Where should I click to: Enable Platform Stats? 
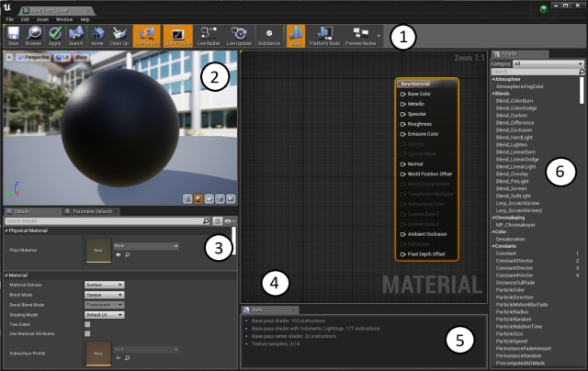[x=324, y=36]
